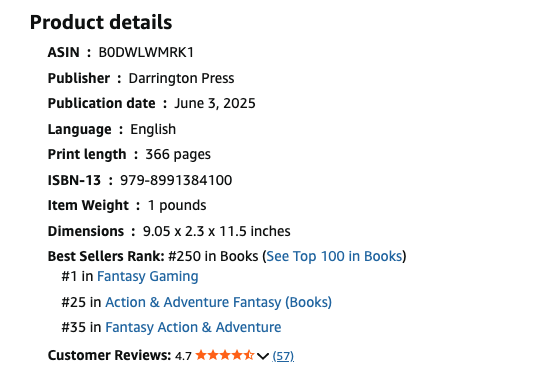The width and height of the screenshot is (555, 390).
Task: Click the Product details heading
Action: (101, 22)
